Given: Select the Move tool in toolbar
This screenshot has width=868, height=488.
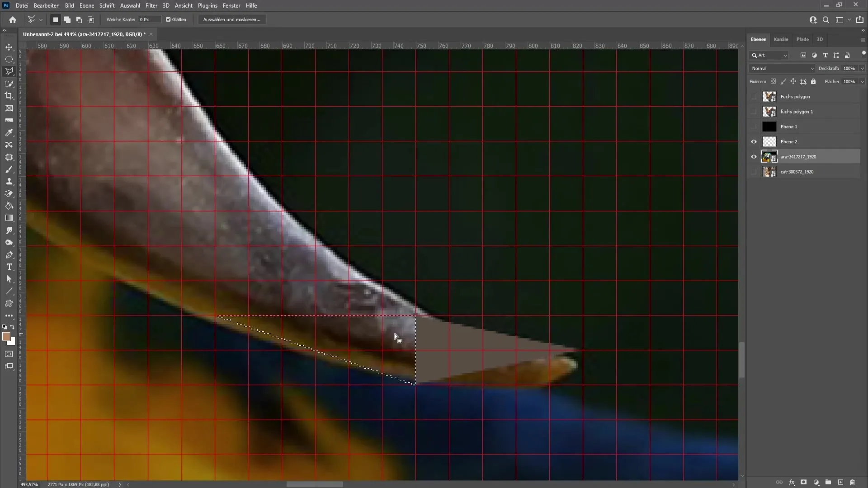Looking at the screenshot, I should [x=9, y=47].
